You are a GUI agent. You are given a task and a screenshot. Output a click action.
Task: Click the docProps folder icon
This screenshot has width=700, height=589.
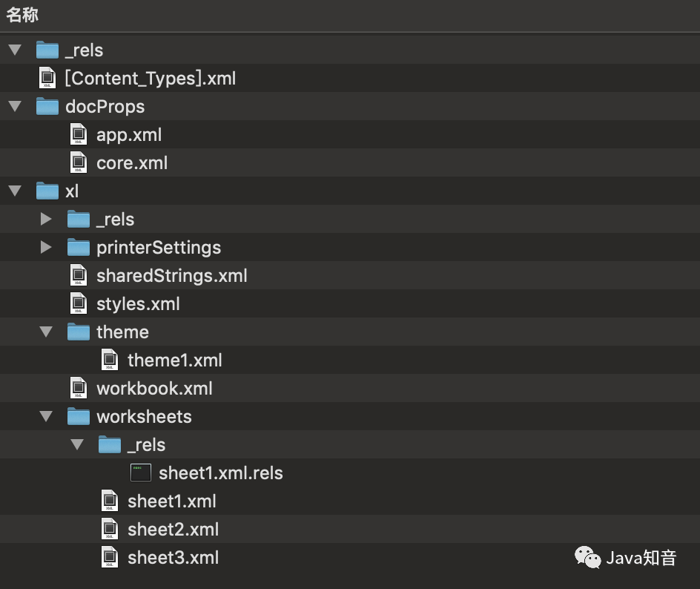[47, 107]
